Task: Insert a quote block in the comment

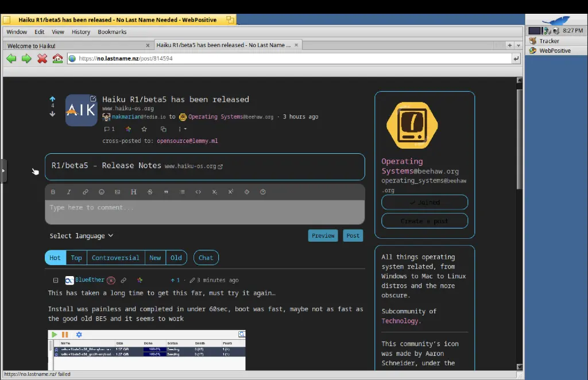Action: click(166, 192)
